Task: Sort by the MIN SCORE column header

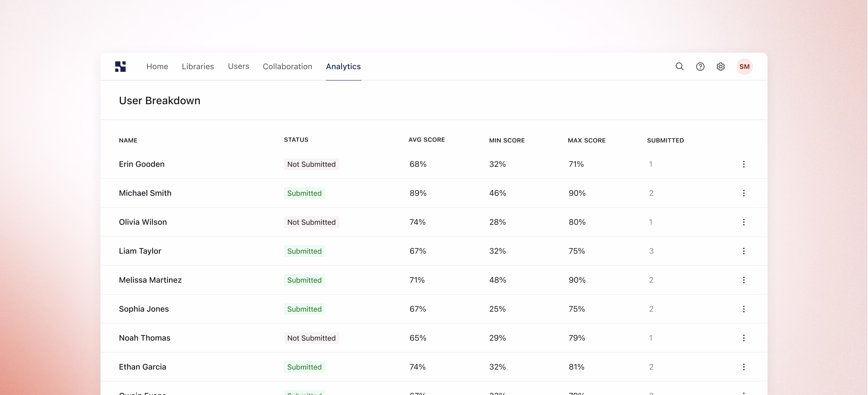Action: pyautogui.click(x=507, y=140)
